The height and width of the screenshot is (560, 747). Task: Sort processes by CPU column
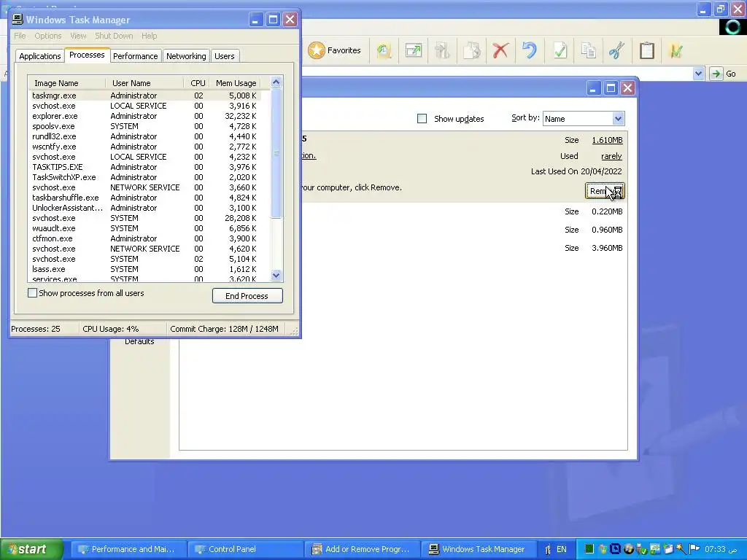click(x=197, y=83)
